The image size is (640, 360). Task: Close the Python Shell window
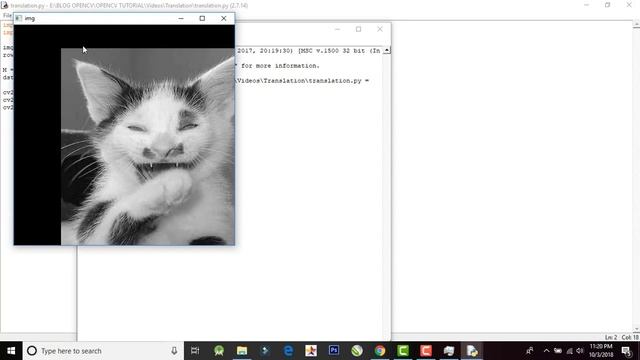tap(380, 29)
